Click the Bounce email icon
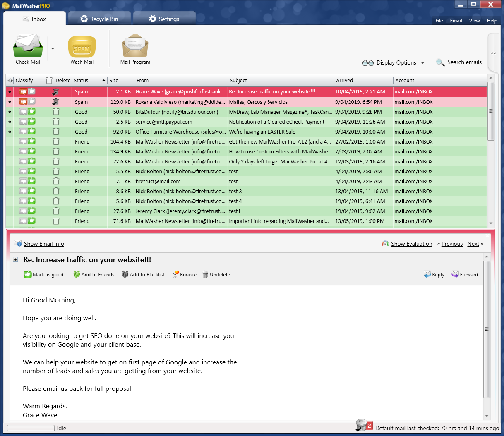 [x=175, y=274]
